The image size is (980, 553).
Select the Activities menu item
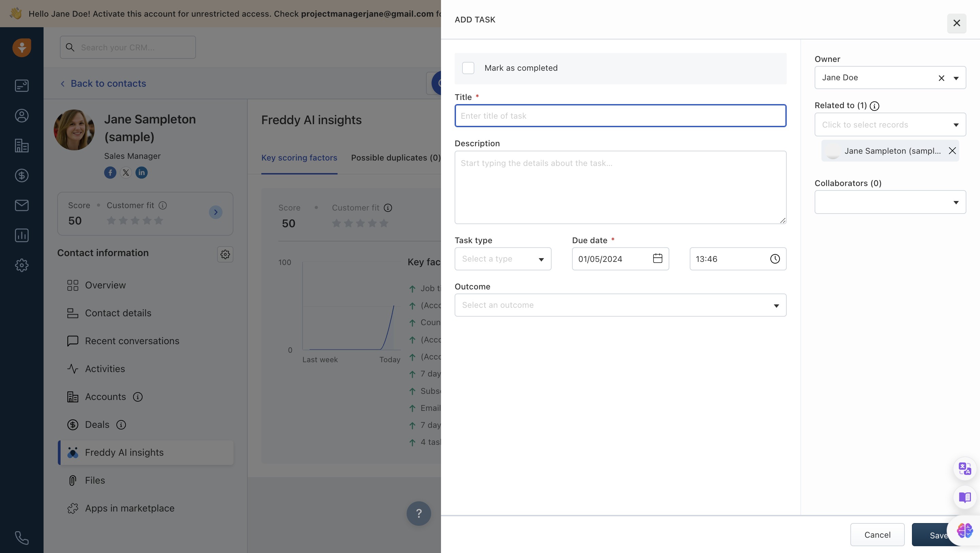[104, 369]
